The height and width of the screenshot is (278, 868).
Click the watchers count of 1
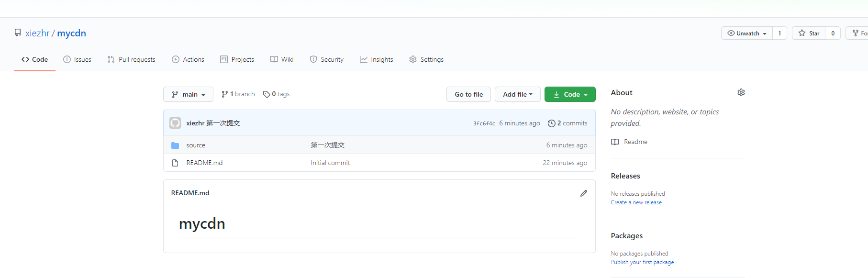(779, 33)
